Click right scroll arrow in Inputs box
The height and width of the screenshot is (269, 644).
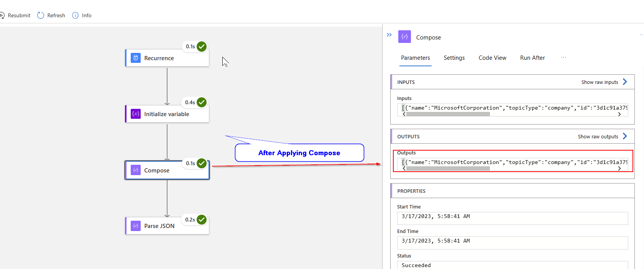(x=619, y=114)
